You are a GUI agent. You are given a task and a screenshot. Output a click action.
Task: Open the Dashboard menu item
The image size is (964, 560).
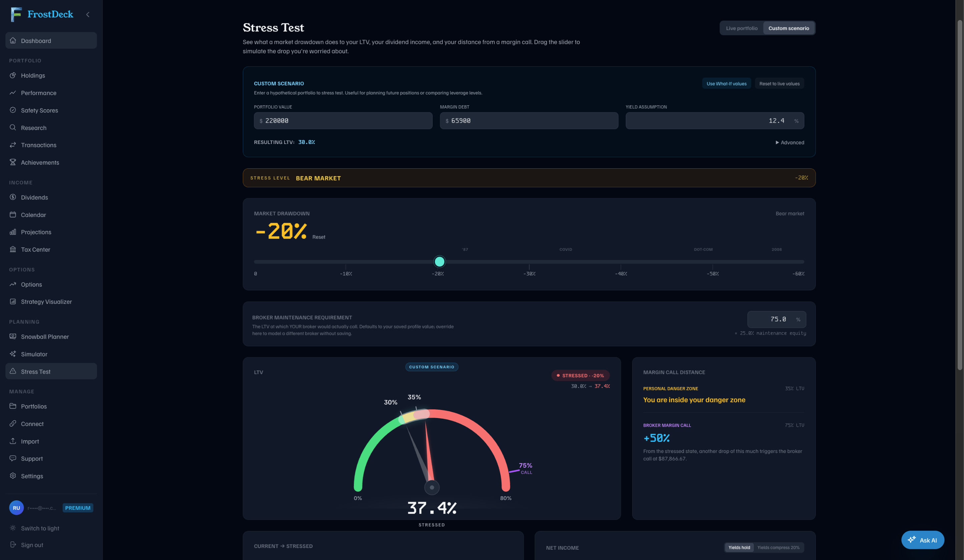point(51,41)
